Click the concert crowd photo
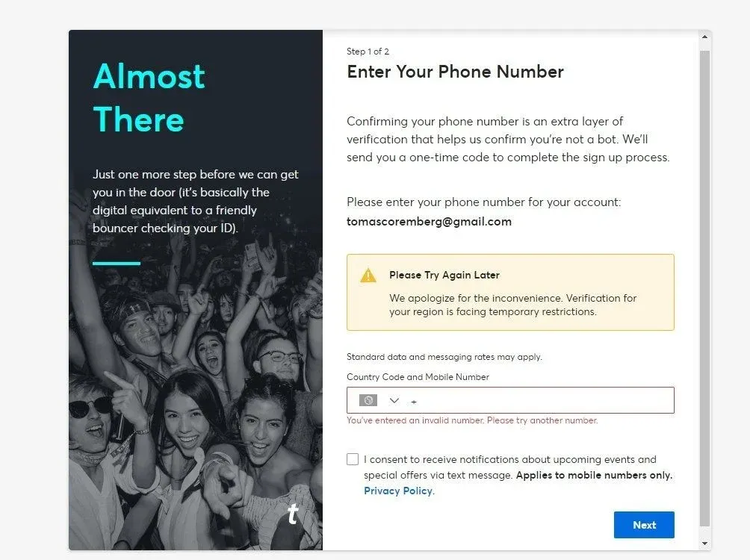Viewport: 750px width, 560px height. click(x=194, y=388)
